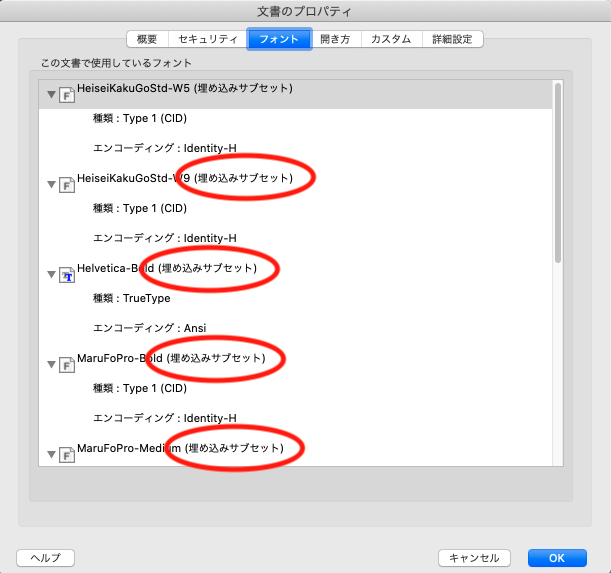Viewport: 611px width, 573px height.
Task: Confirm with the OK button
Action: 557,558
